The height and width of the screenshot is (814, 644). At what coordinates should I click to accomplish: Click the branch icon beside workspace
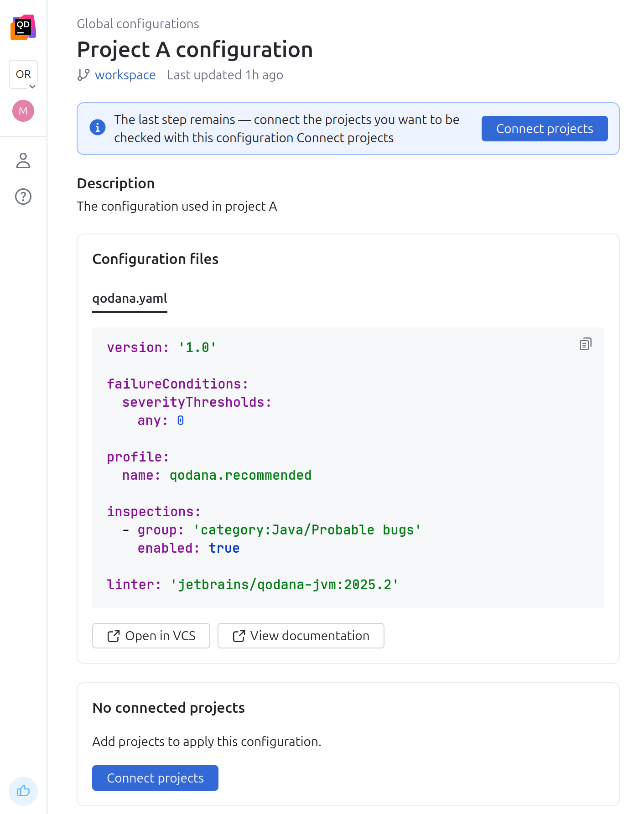click(x=83, y=75)
